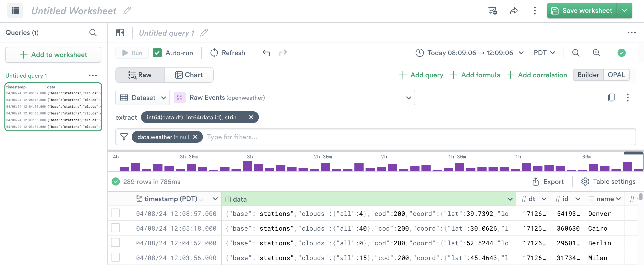The image size is (644, 265).
Task: Open worksheet more options menu
Action: coord(535,11)
